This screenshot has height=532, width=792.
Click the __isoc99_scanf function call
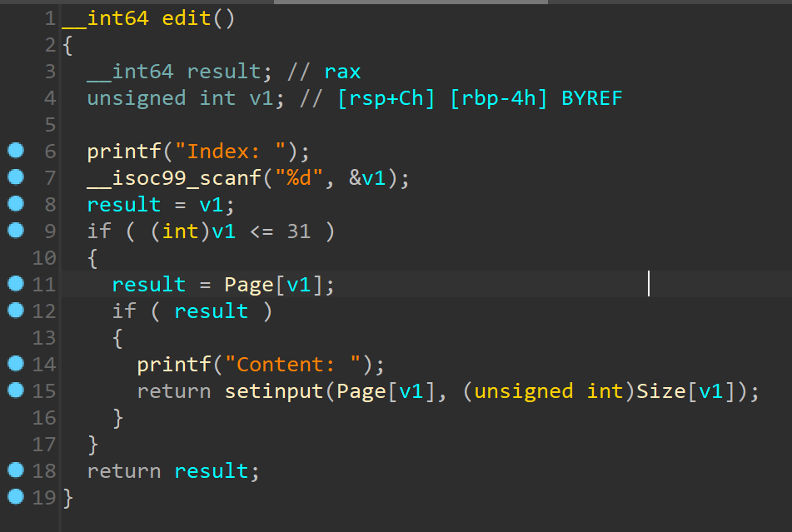[x=174, y=178]
